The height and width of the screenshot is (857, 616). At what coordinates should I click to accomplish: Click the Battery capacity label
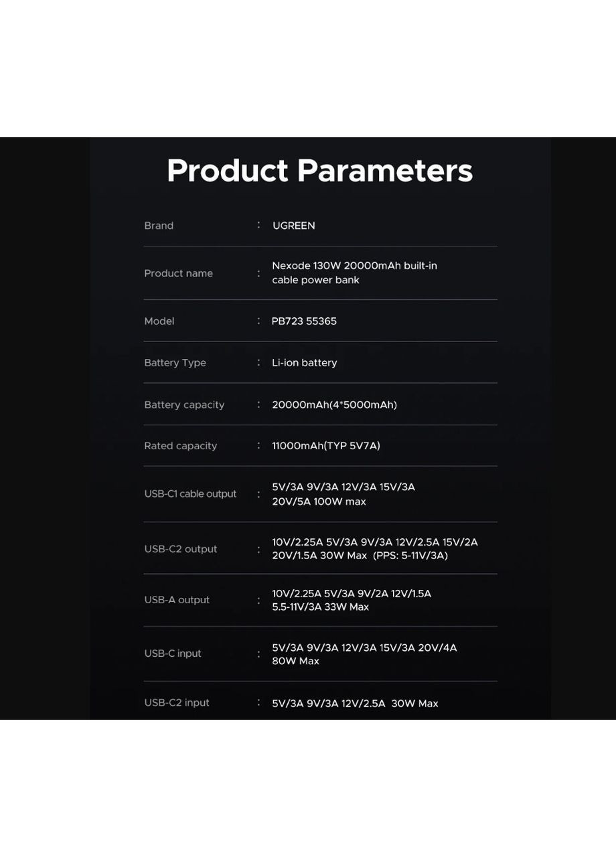pyautogui.click(x=184, y=405)
